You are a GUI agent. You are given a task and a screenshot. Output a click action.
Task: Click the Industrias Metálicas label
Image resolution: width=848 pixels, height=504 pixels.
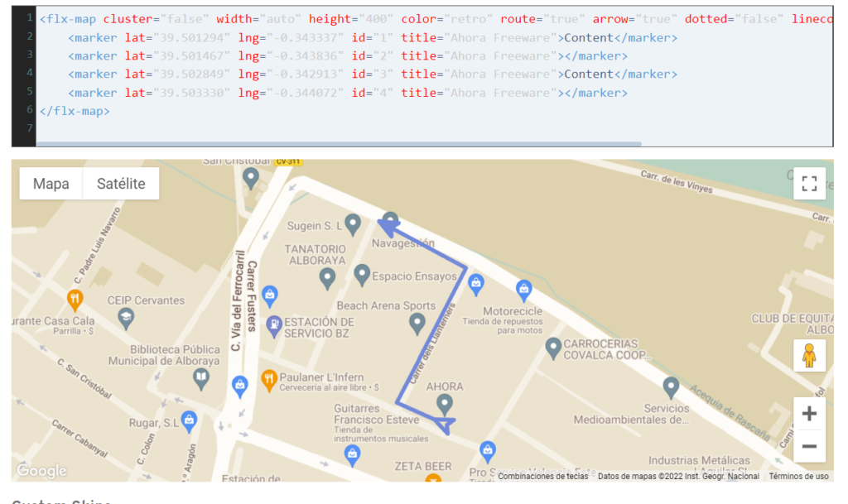coord(699,460)
